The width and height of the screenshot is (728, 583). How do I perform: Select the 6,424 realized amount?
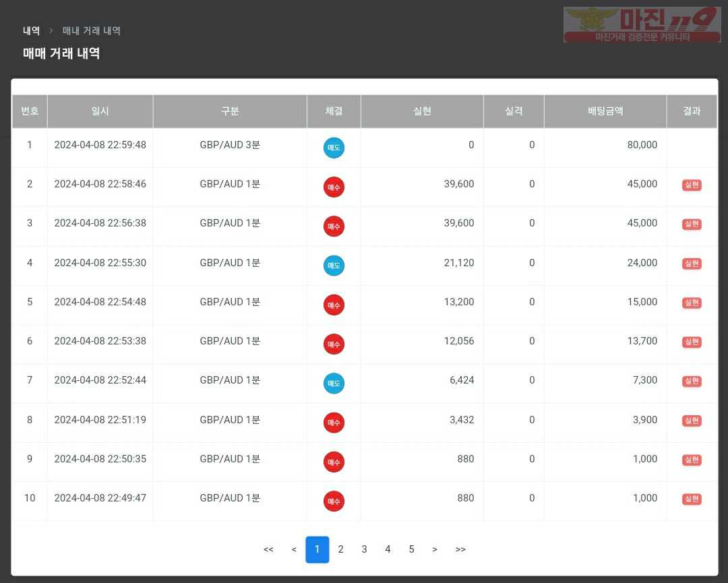click(462, 380)
